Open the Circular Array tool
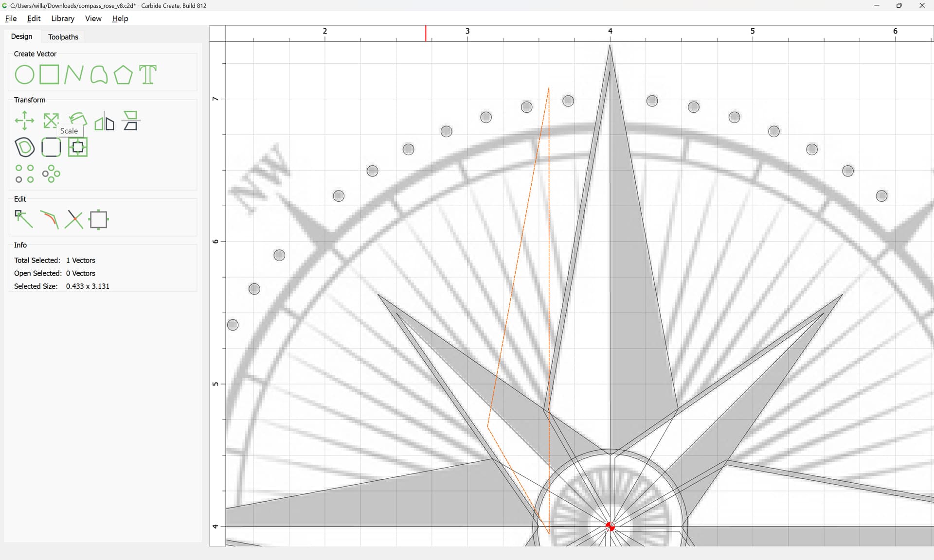This screenshot has height=560, width=934. pos(51,174)
